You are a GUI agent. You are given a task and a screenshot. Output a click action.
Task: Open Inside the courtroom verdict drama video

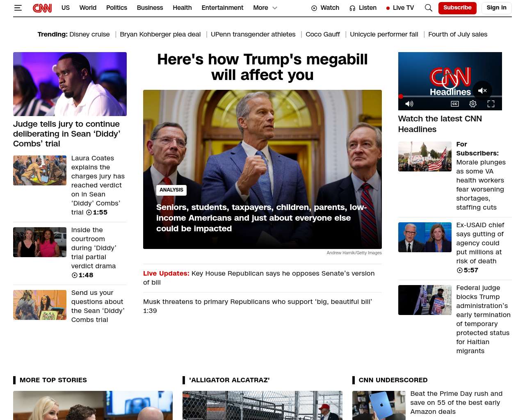pos(94,252)
